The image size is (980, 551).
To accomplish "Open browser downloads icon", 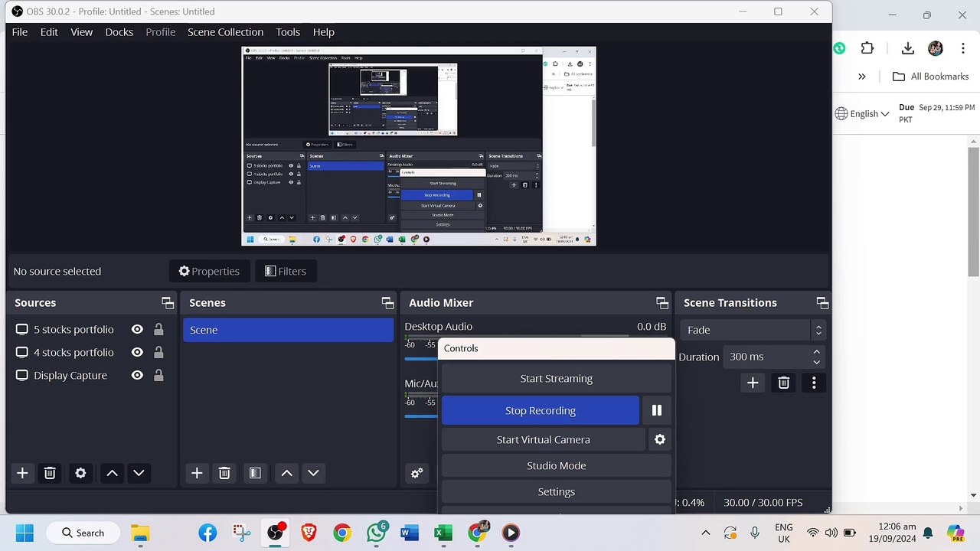I will coord(908,48).
